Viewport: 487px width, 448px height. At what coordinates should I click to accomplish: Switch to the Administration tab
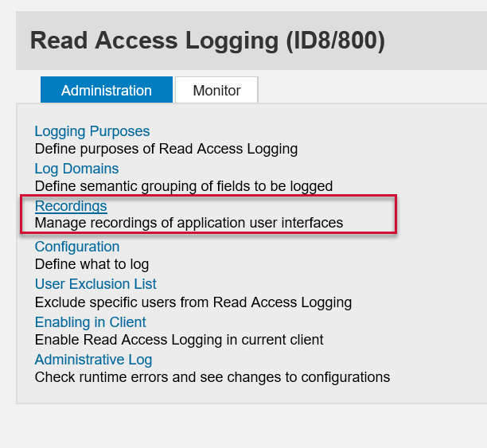(106, 90)
